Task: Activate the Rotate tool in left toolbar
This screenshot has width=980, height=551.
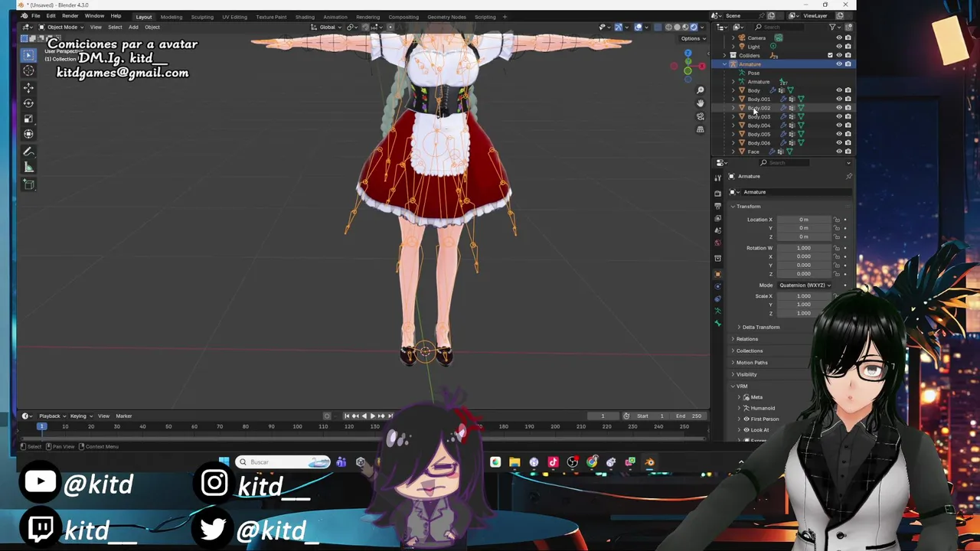Action: click(28, 103)
